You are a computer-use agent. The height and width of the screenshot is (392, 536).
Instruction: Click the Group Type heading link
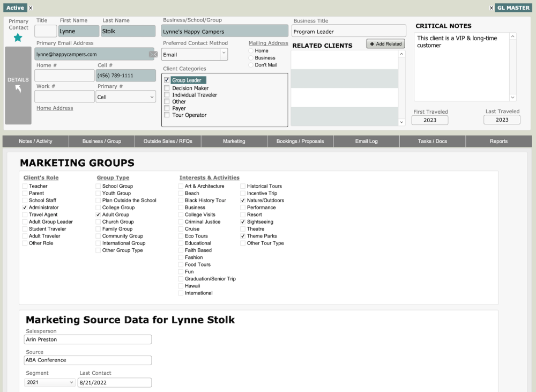click(113, 177)
